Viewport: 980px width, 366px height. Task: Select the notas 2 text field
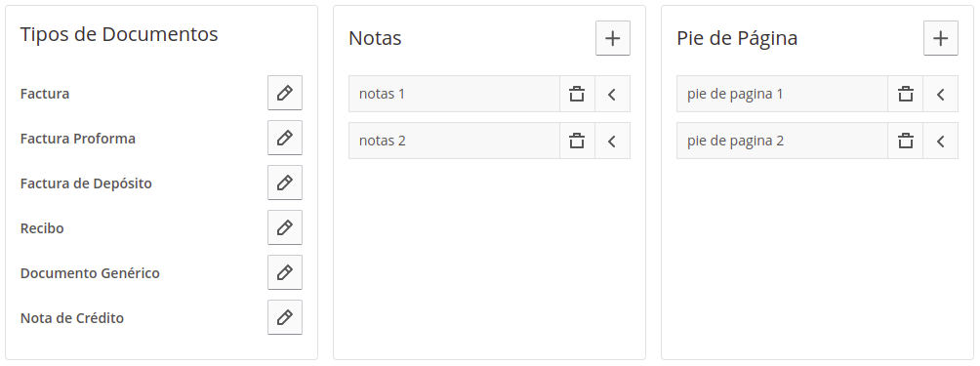tap(455, 142)
